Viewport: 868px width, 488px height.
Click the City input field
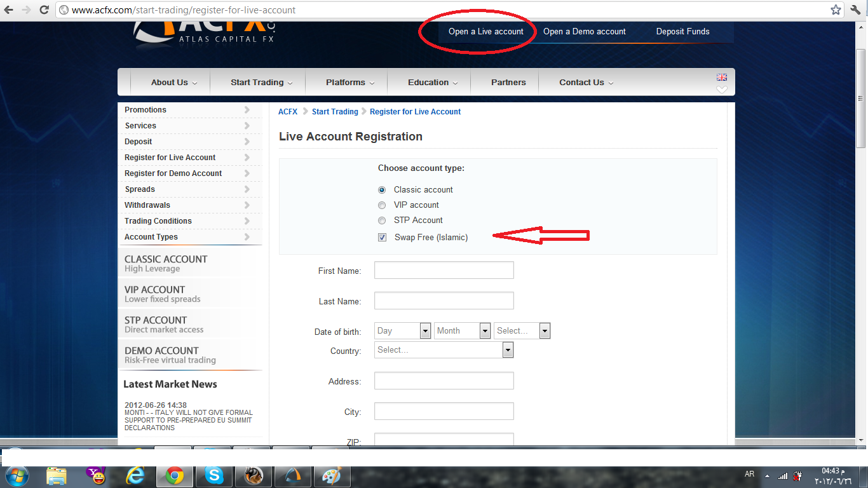pyautogui.click(x=444, y=411)
